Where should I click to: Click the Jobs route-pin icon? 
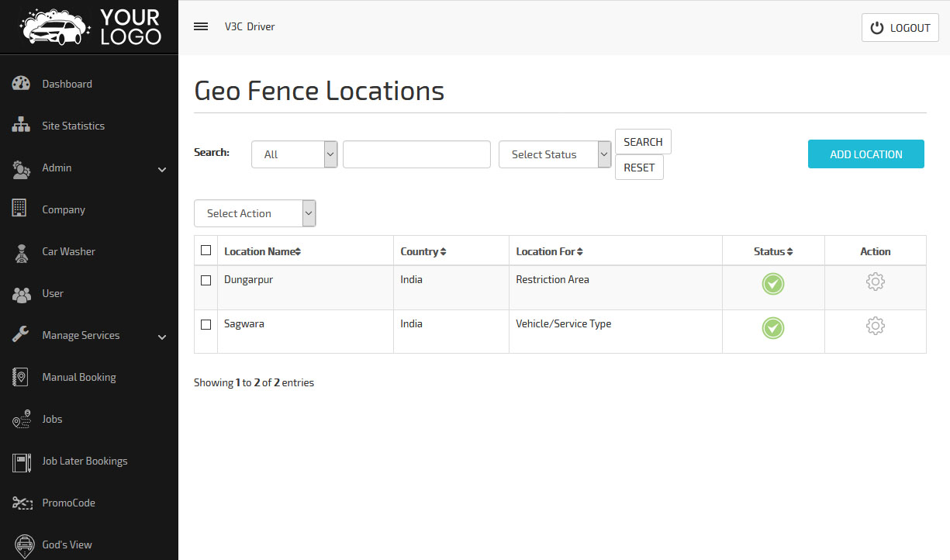[21, 419]
